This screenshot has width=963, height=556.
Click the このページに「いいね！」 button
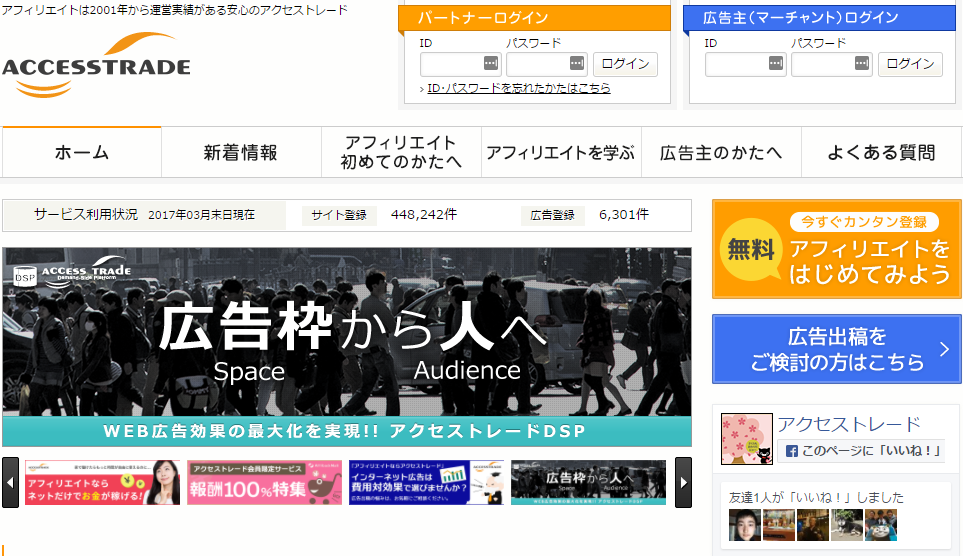861,451
